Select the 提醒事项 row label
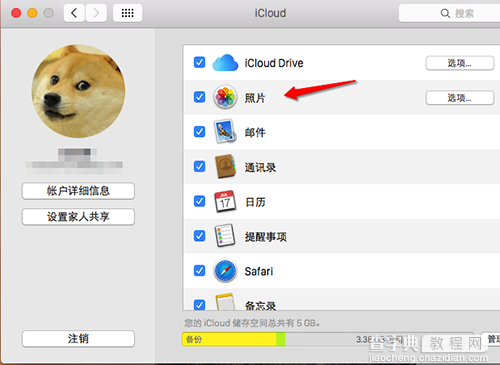 pyautogui.click(x=266, y=237)
